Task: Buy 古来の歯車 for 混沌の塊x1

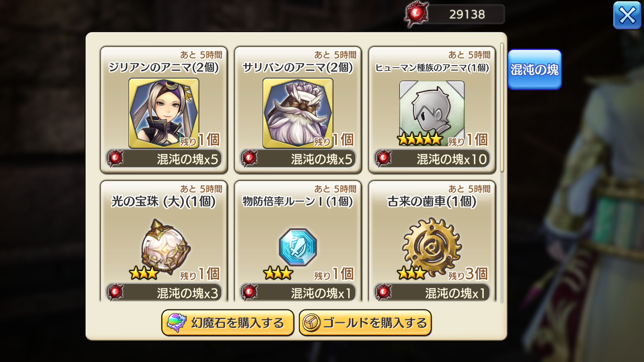Action: click(432, 292)
